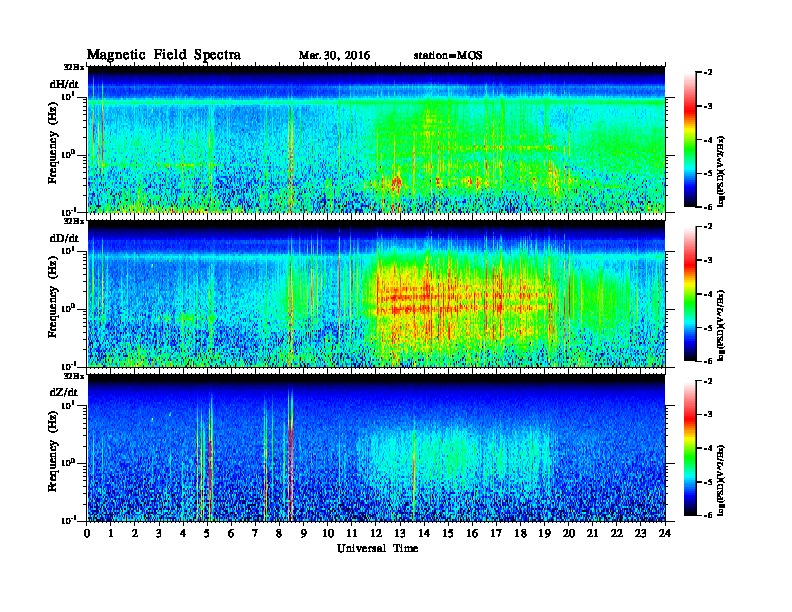Click the hour 23 tick label

pyautogui.click(x=641, y=534)
